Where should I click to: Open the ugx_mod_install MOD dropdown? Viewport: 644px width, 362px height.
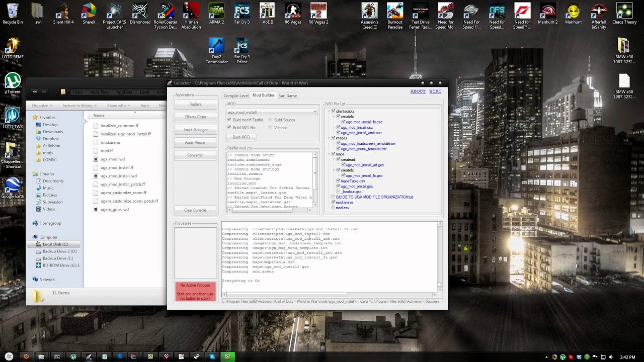[x=272, y=112]
